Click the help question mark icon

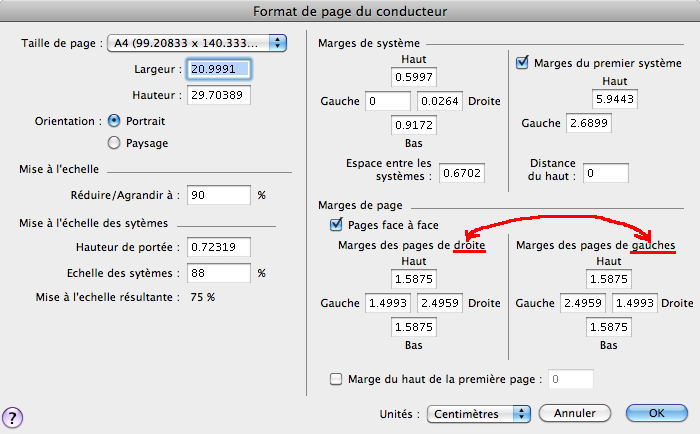pyautogui.click(x=14, y=417)
